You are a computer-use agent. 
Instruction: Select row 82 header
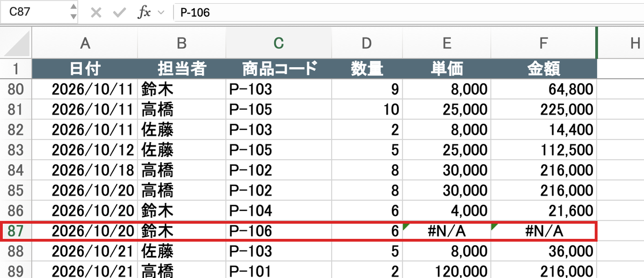(16, 129)
